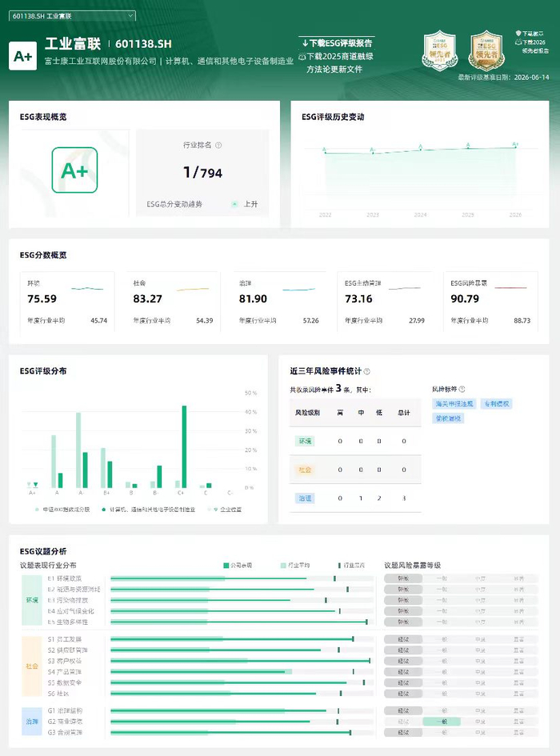Click the social score yellow sparkline

(193, 290)
